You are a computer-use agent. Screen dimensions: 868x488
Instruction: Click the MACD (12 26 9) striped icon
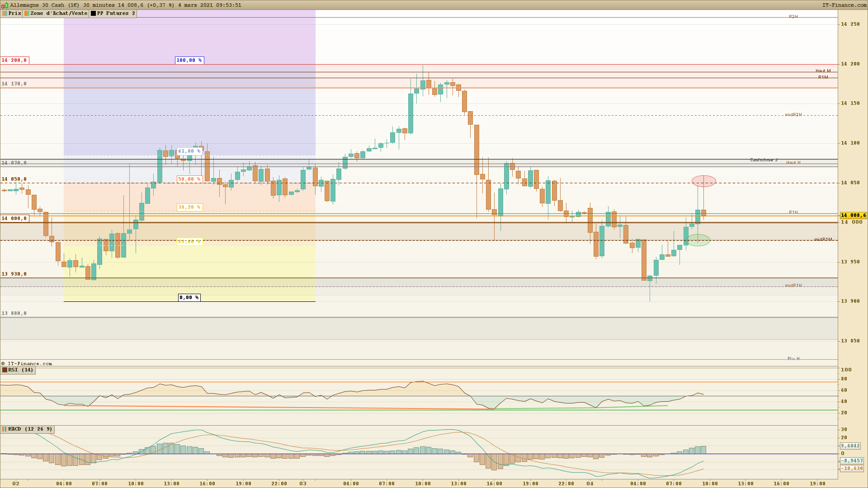click(x=5, y=429)
